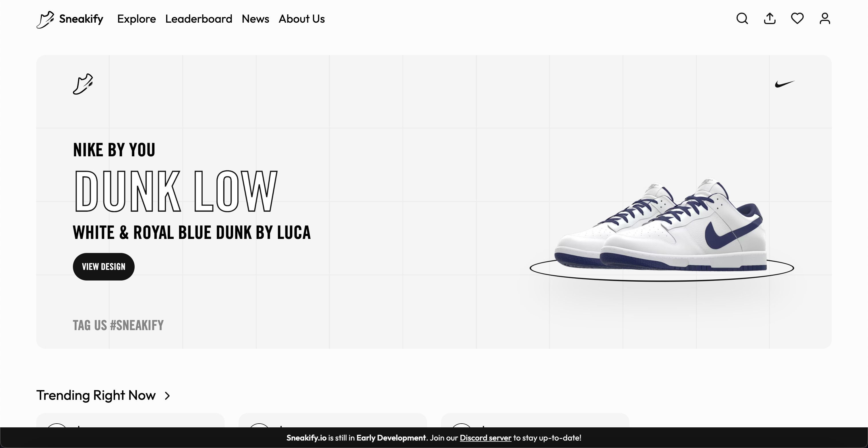The width and height of the screenshot is (868, 448).
Task: Expand Trending Right Now chevron arrow
Action: click(x=167, y=396)
